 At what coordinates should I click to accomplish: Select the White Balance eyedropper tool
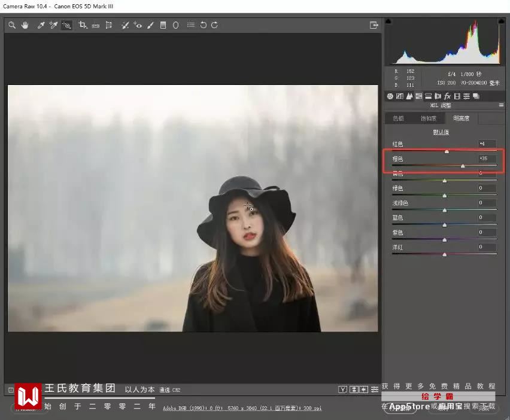tap(41, 25)
